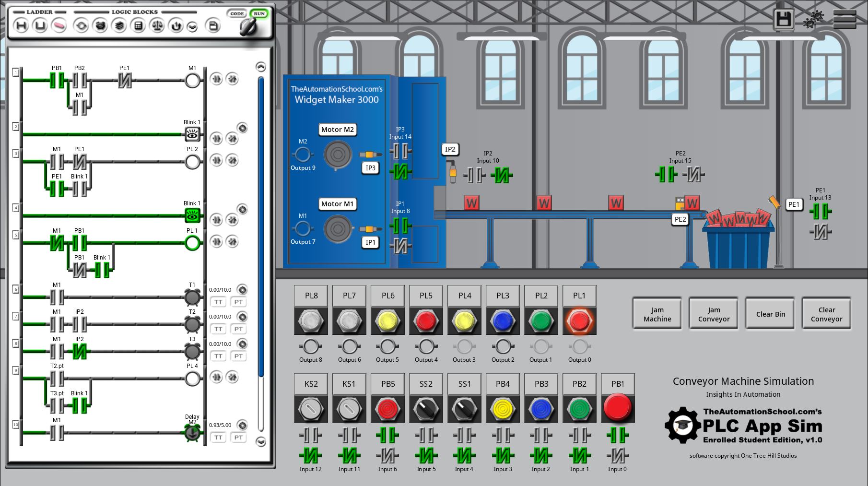The height and width of the screenshot is (486, 868).
Task: Open the hamburger menu
Action: tap(845, 19)
